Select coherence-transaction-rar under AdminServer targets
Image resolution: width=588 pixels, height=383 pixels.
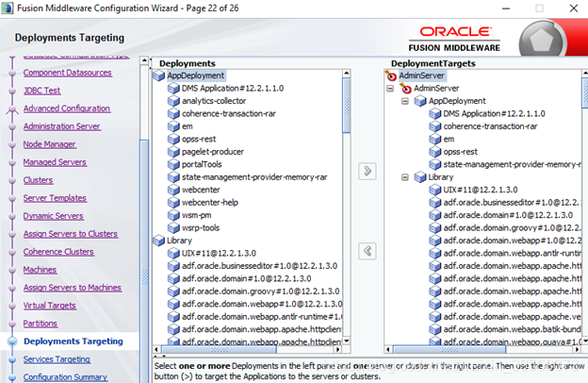pos(490,126)
